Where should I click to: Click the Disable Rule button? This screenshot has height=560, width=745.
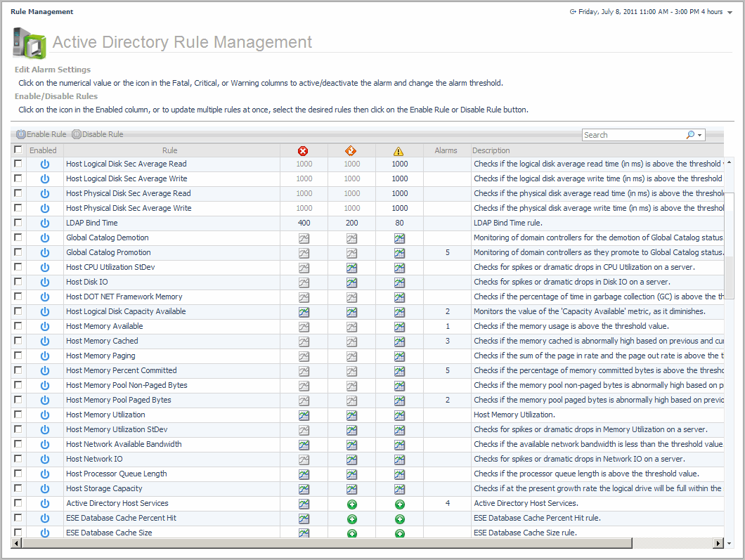(98, 134)
